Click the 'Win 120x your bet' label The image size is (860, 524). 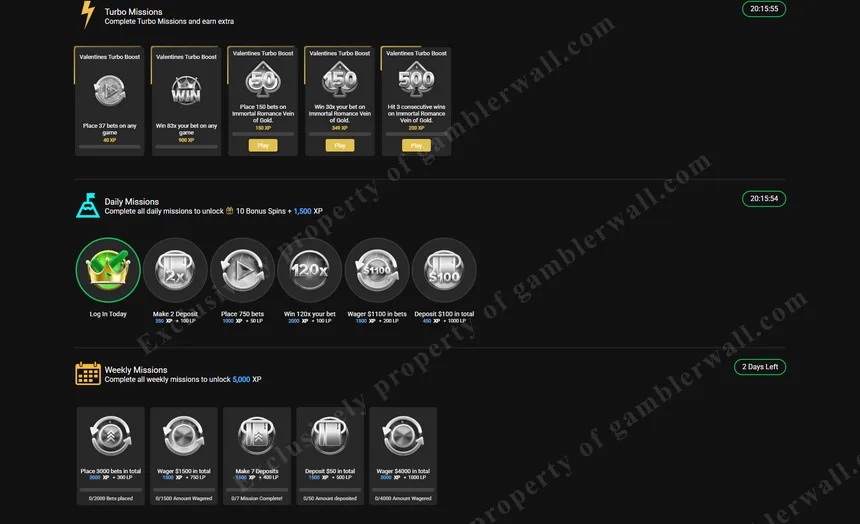[x=310, y=314]
